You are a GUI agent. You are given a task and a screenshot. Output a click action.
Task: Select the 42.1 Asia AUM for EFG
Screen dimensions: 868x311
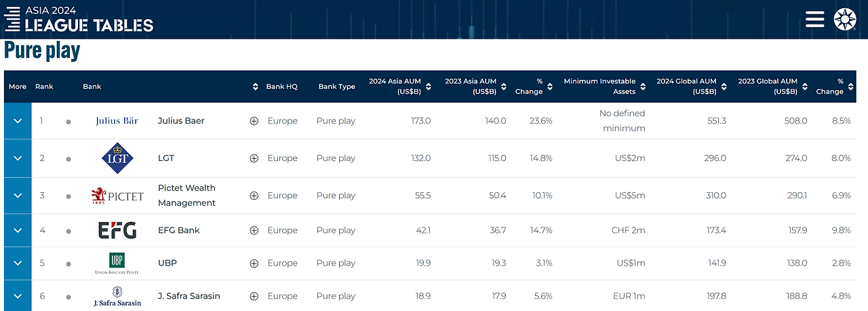(x=422, y=230)
